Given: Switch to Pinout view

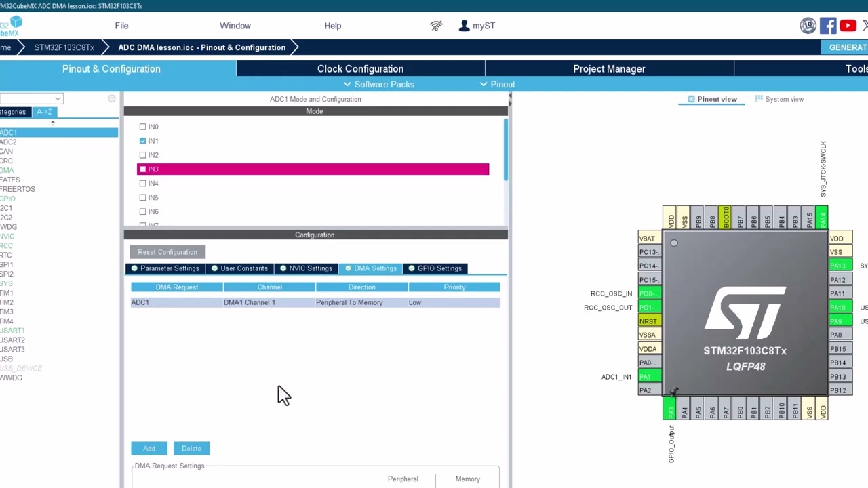Looking at the screenshot, I should [x=712, y=99].
